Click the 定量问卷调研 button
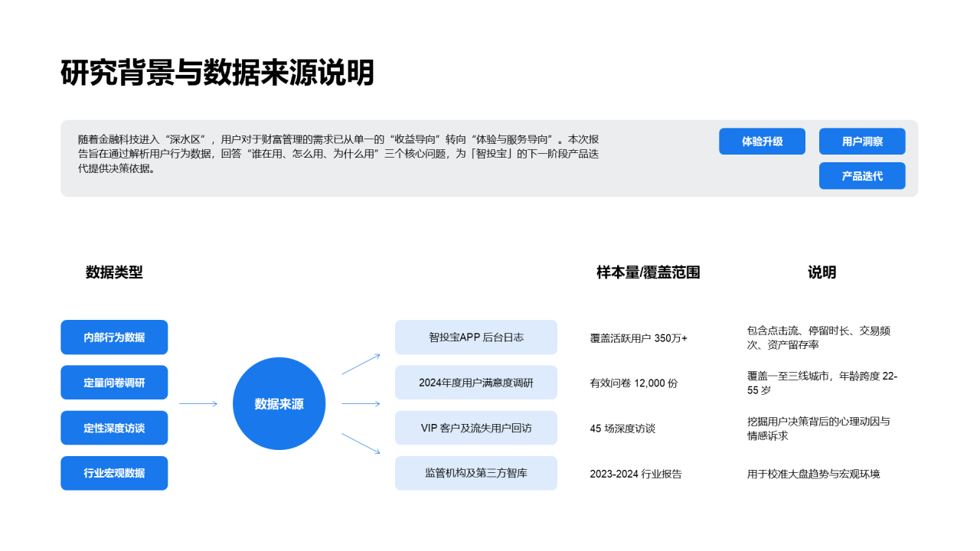The image size is (980, 551). pyautogui.click(x=114, y=383)
